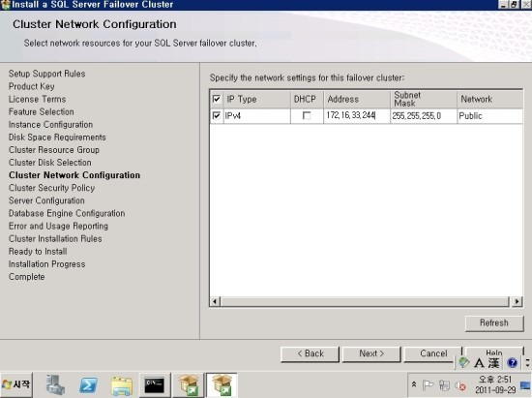This screenshot has width=532, height=398.
Task: Select the subnet mask 255.255.255.0 cell
Action: (x=424, y=116)
